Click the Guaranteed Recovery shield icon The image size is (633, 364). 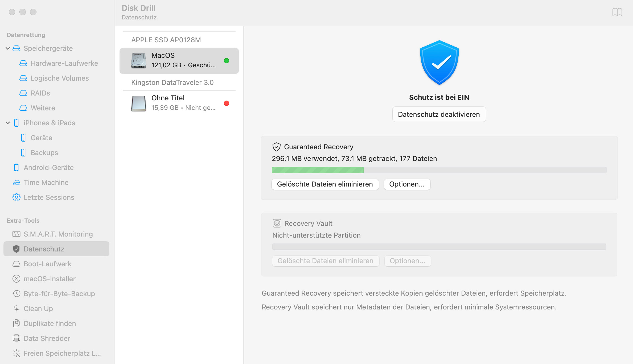(x=276, y=147)
